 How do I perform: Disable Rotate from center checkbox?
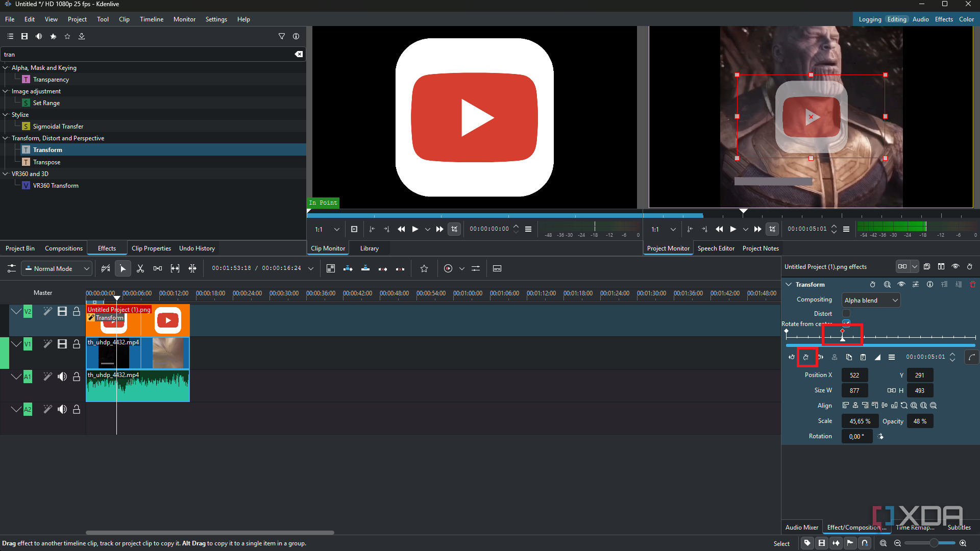(x=846, y=323)
